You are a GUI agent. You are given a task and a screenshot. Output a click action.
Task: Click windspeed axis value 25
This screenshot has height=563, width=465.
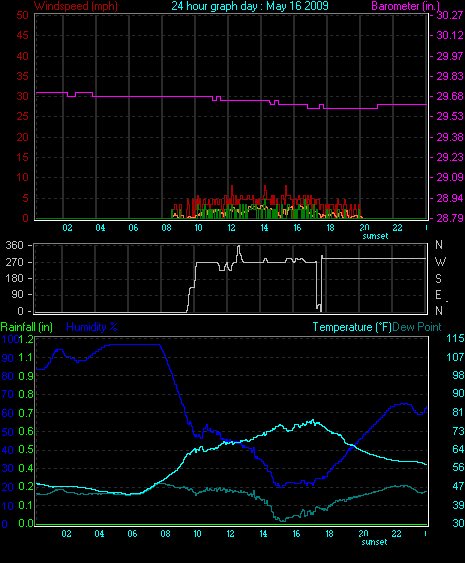[x=22, y=116]
